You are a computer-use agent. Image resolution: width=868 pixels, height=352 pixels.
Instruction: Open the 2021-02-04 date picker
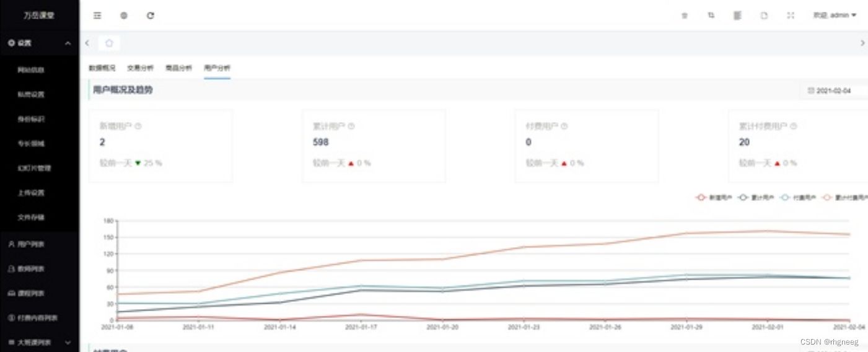[833, 90]
